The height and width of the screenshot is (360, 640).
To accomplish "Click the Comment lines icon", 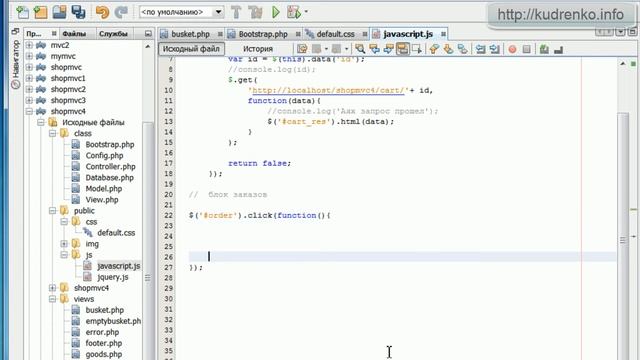I will pyautogui.click(x=544, y=49).
